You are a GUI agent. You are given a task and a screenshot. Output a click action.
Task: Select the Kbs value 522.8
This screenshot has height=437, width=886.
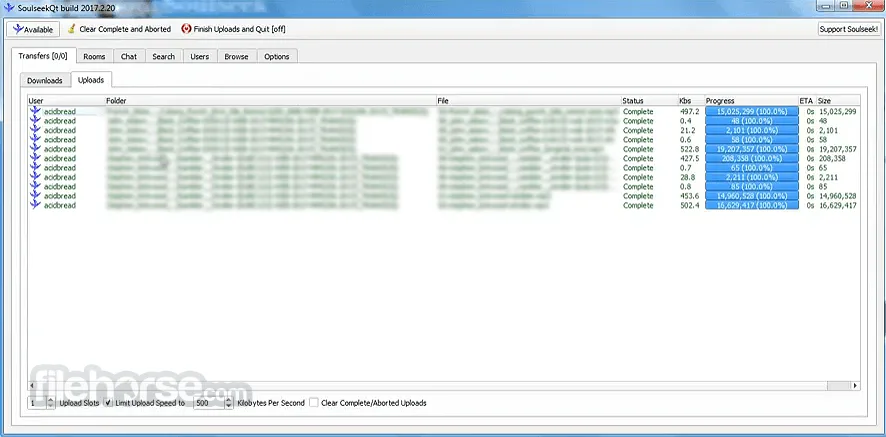[x=690, y=149]
